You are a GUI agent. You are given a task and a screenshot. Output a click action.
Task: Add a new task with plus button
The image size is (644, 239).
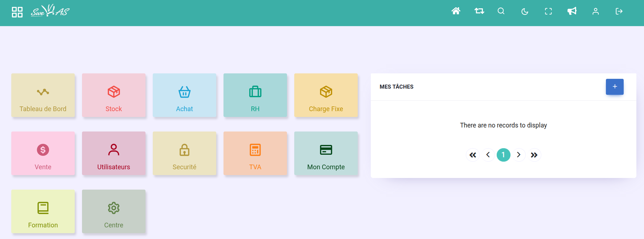coord(615,87)
